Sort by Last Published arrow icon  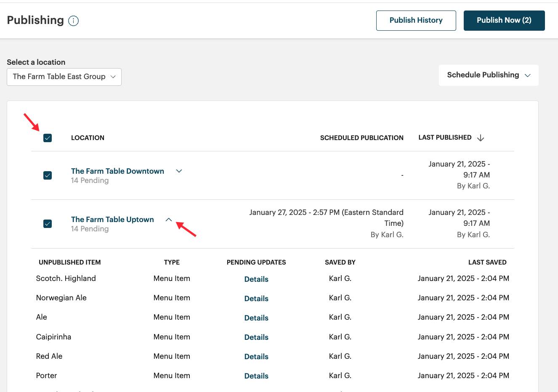(481, 138)
